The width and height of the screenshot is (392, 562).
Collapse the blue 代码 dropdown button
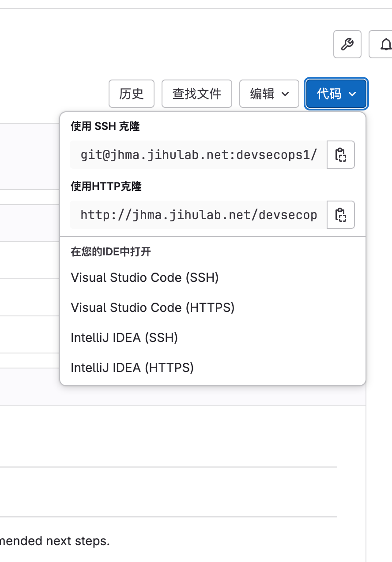point(336,94)
